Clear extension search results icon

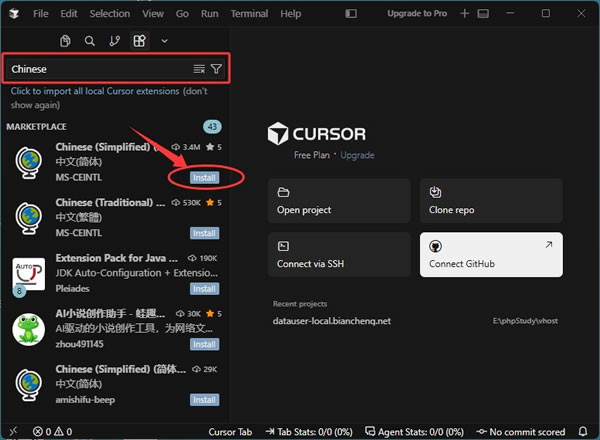tap(199, 69)
